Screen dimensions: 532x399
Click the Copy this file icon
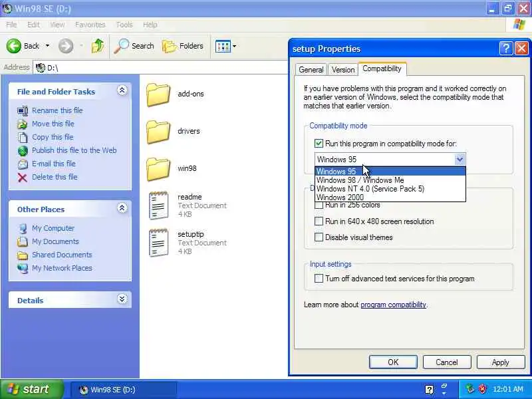tap(23, 138)
